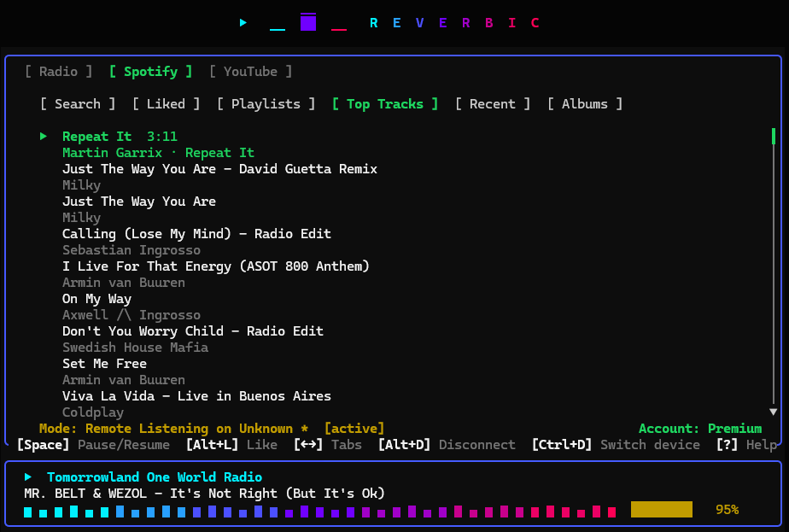Open the YouTube tab
Image resolution: width=789 pixels, height=532 pixels.
[250, 72]
